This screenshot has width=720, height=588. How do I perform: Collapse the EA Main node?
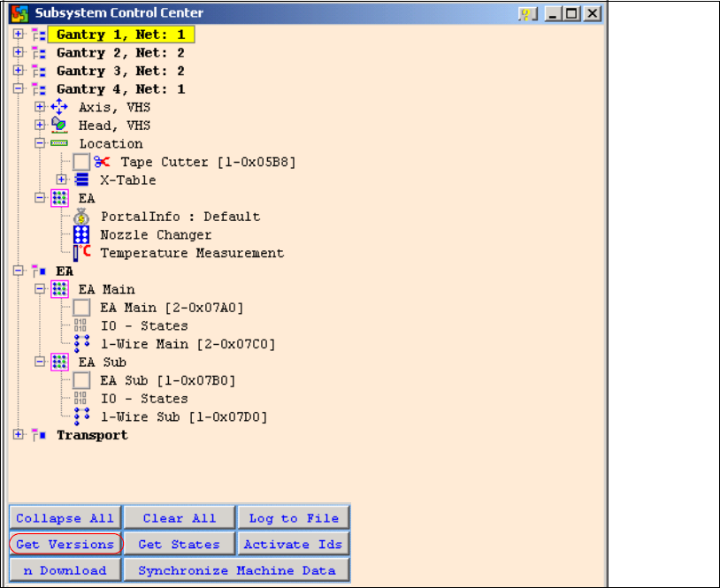pyautogui.click(x=40, y=289)
